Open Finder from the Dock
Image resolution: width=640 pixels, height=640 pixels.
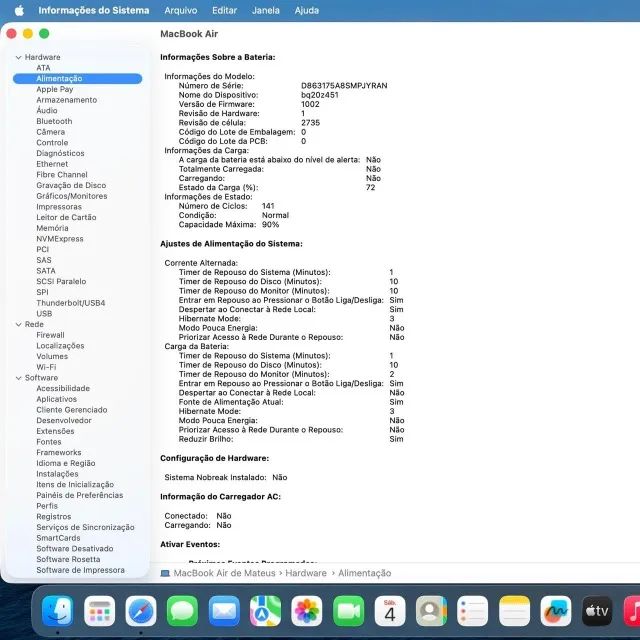[x=58, y=611]
